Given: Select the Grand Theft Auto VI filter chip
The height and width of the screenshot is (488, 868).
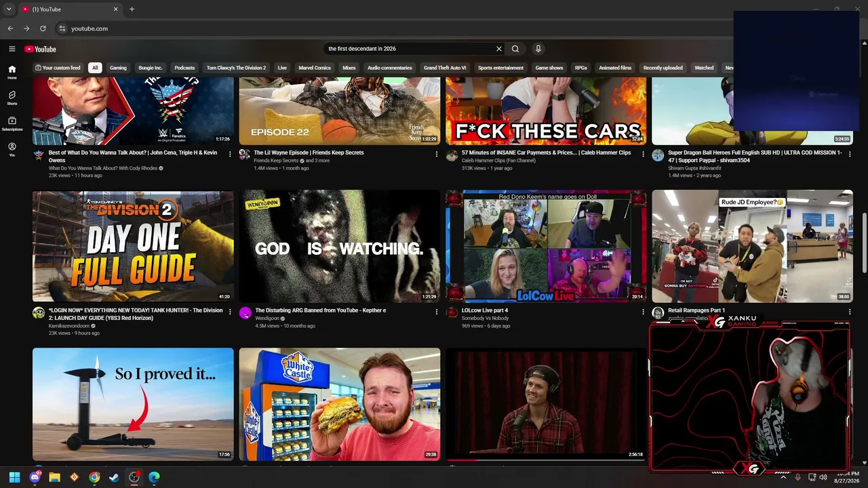Looking at the screenshot, I should (445, 68).
